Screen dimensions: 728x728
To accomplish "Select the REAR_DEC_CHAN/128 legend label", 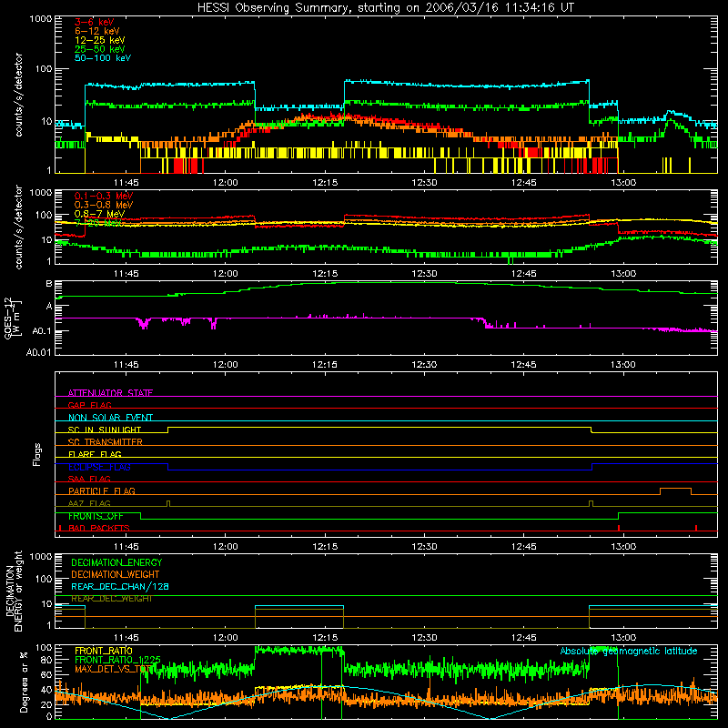I will [x=119, y=587].
